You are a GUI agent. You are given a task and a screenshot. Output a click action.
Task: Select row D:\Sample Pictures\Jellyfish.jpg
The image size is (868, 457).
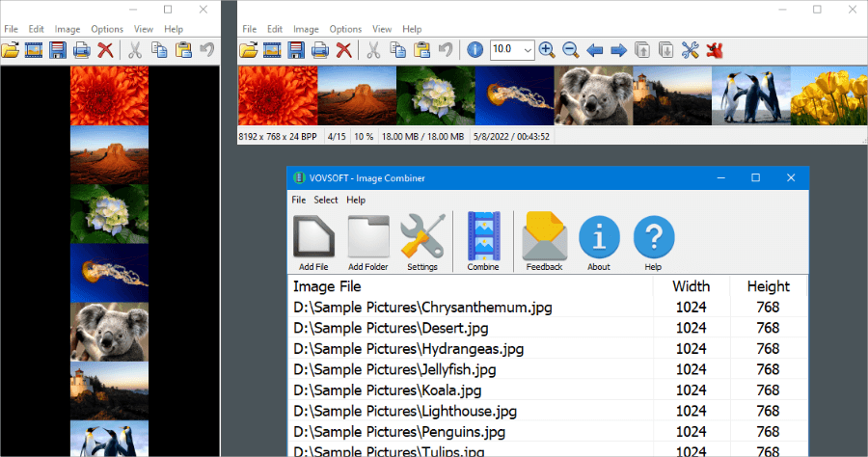click(548, 369)
